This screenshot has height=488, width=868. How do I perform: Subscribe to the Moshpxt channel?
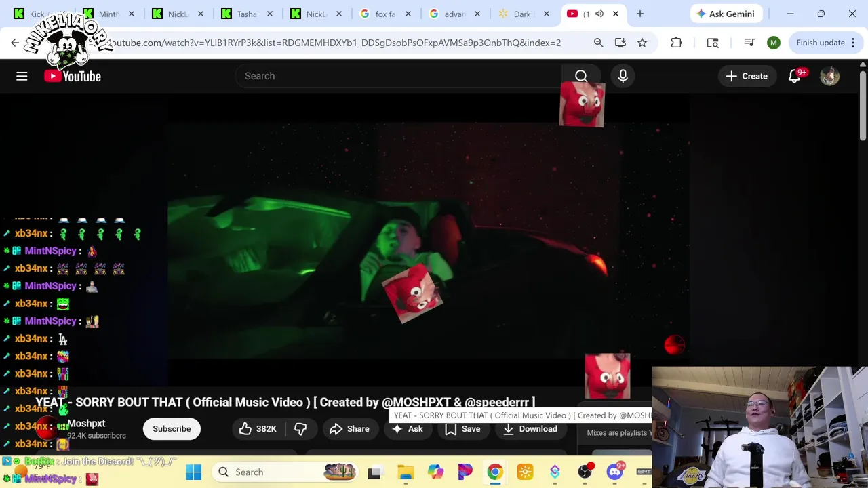coord(172,429)
